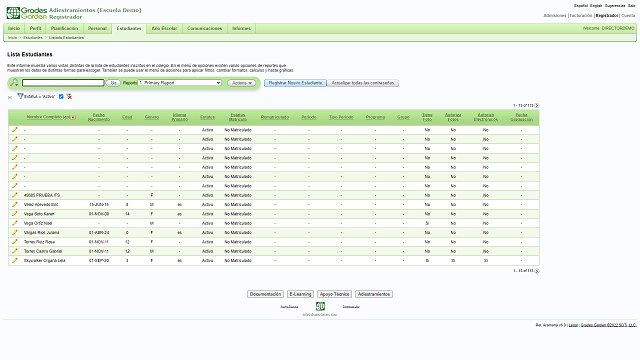This screenshot has height=360, width=640.
Task: Open the Actions dropdown menu
Action: tap(242, 83)
